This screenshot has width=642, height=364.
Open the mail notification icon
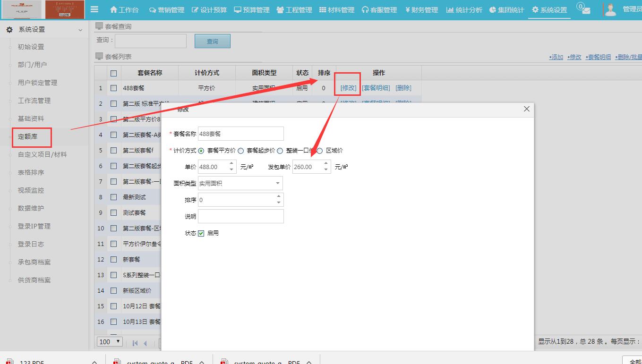[x=586, y=10]
